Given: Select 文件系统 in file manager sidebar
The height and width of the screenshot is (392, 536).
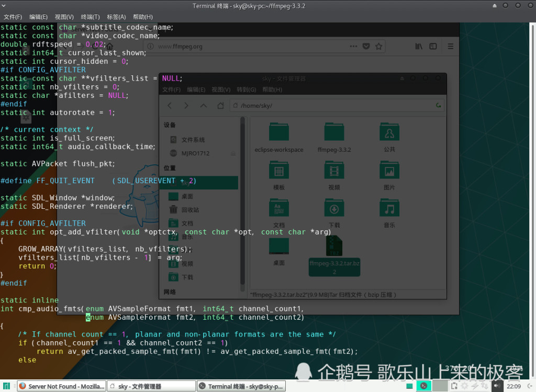Looking at the screenshot, I should (187, 140).
